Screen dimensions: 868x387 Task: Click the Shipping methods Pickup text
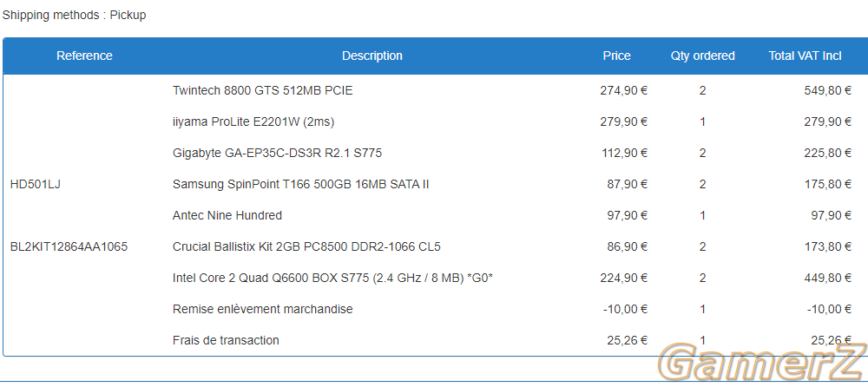point(74,16)
